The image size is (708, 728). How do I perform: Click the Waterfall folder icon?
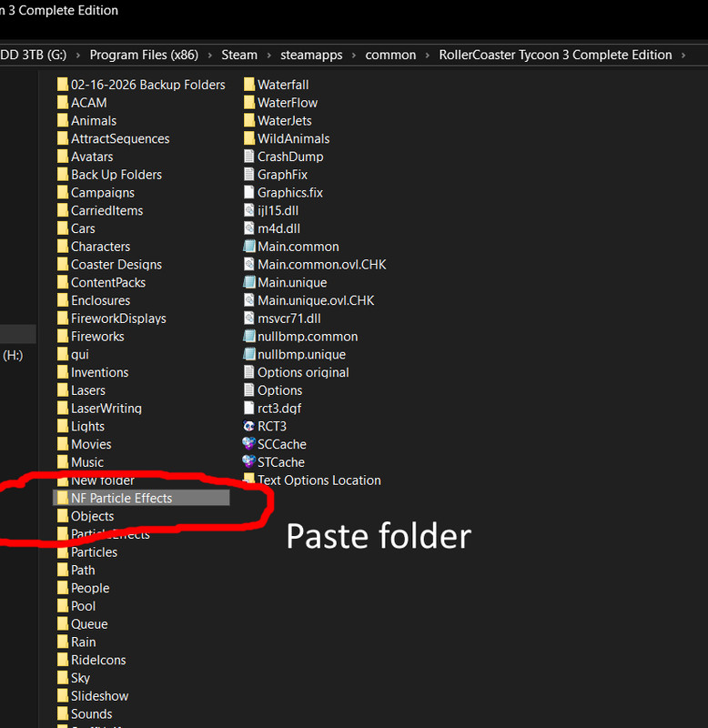coord(249,84)
